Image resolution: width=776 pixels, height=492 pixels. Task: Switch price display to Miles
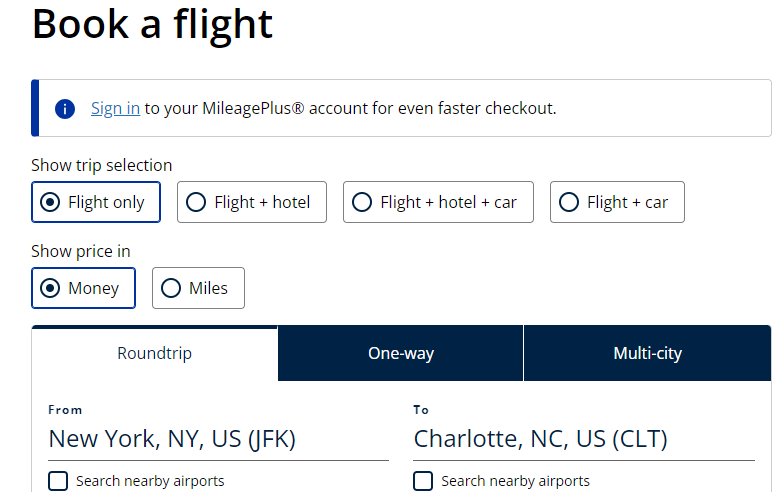point(198,288)
